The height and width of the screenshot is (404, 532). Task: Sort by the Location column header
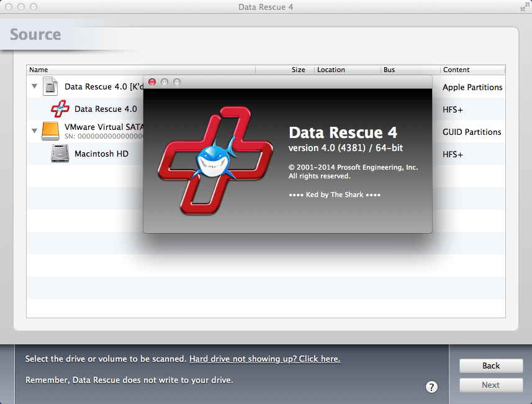tap(348, 70)
